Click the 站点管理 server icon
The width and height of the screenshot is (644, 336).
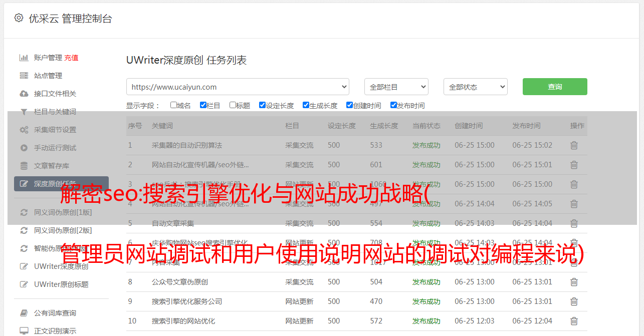tap(24, 76)
